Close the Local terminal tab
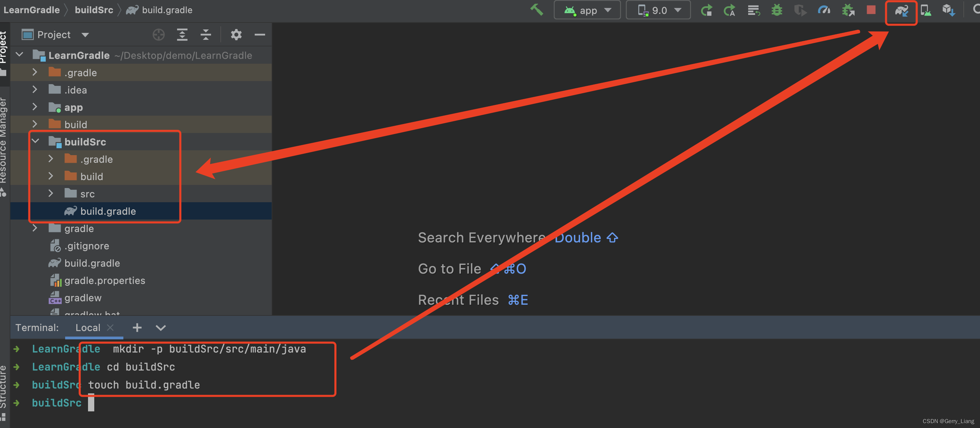Viewport: 980px width, 428px height. (110, 327)
